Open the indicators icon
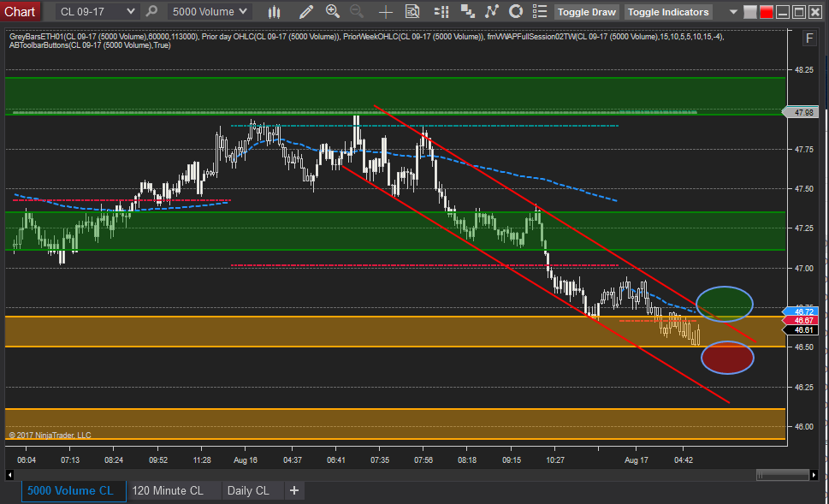This screenshot has height=504, width=829. point(492,11)
